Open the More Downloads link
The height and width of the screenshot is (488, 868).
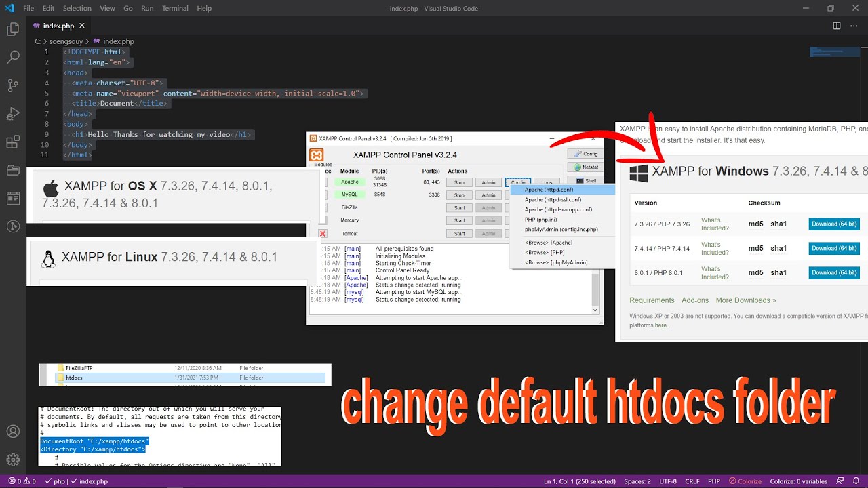(x=746, y=300)
